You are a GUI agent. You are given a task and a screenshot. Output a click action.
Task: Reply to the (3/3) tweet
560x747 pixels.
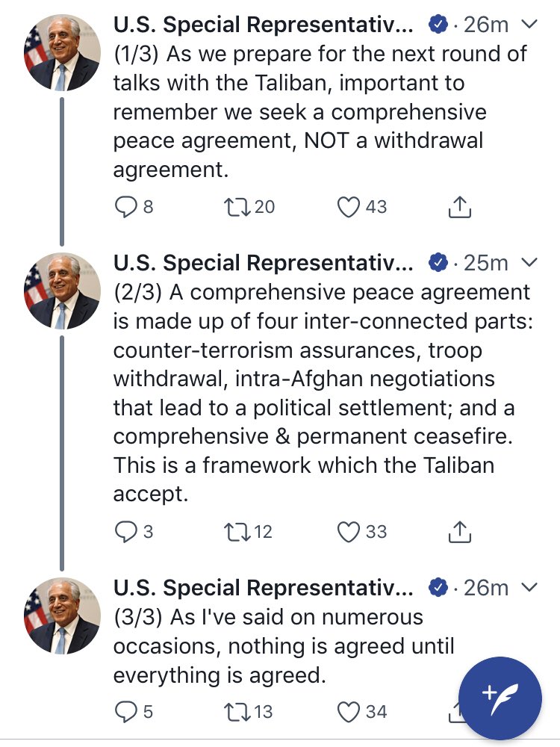pyautogui.click(x=126, y=712)
